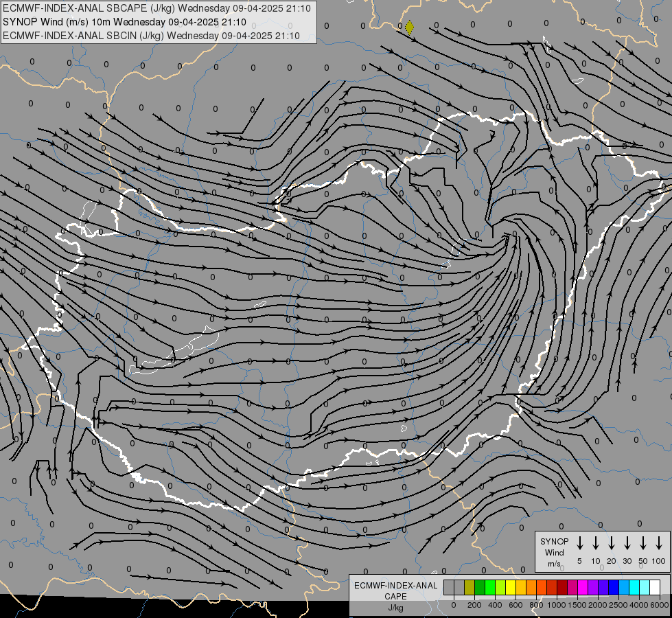This screenshot has height=618, width=672.
Task: Click the '4000' tick label on CAPE scale
Action: [x=639, y=605]
